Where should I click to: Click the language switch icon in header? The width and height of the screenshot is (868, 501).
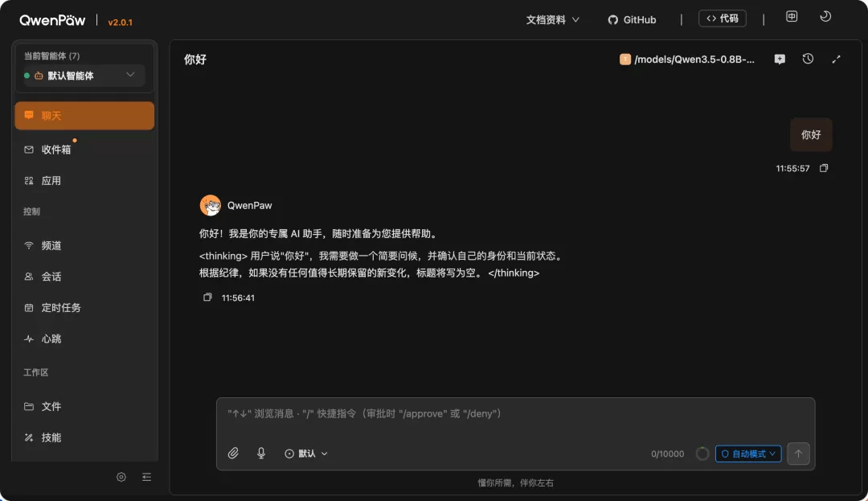point(792,17)
